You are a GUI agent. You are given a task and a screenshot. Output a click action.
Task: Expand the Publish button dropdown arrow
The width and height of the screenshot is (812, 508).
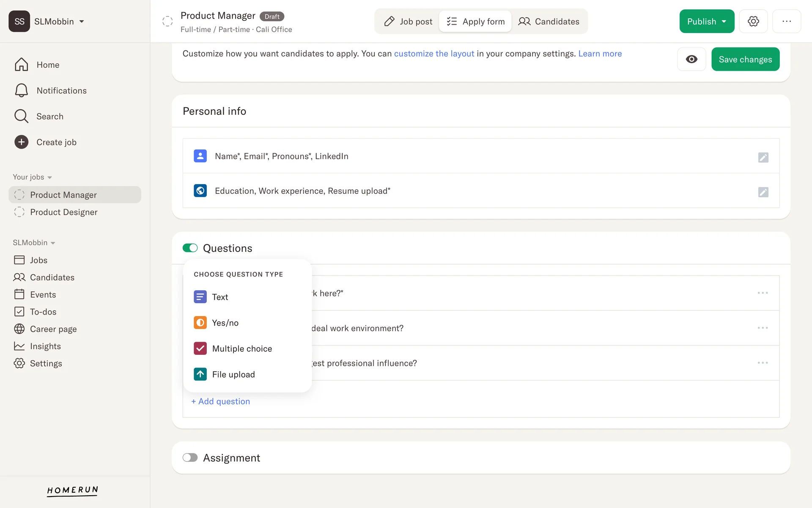click(724, 22)
